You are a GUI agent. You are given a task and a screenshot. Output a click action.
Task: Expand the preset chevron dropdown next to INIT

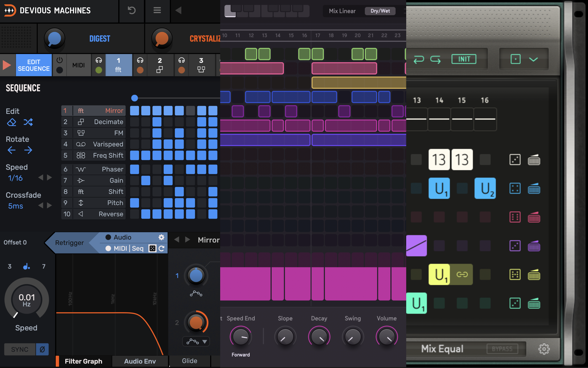(x=533, y=59)
